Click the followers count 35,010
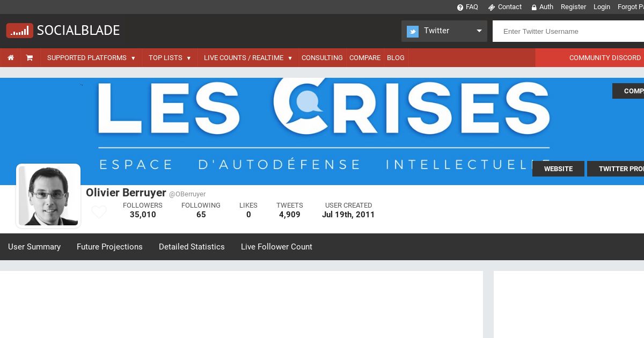This screenshot has width=644, height=338. click(143, 215)
